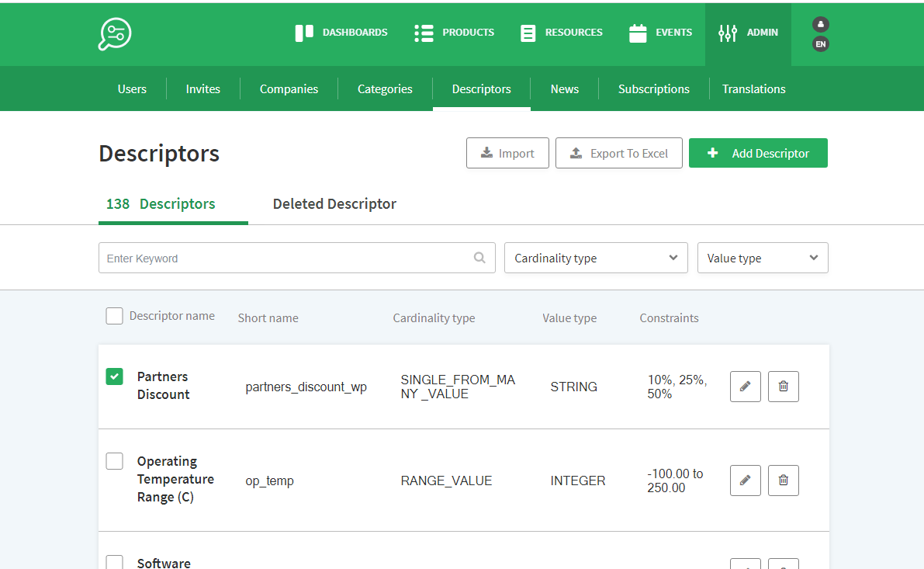Check the Operating Temperature Range row checkbox
Viewport: 924px width, 569px height.
pyautogui.click(x=114, y=461)
